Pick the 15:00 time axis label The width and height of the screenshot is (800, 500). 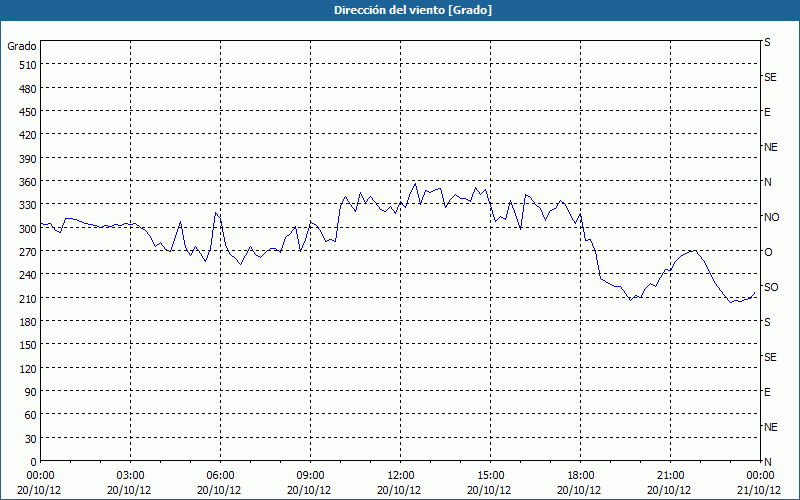490,476
